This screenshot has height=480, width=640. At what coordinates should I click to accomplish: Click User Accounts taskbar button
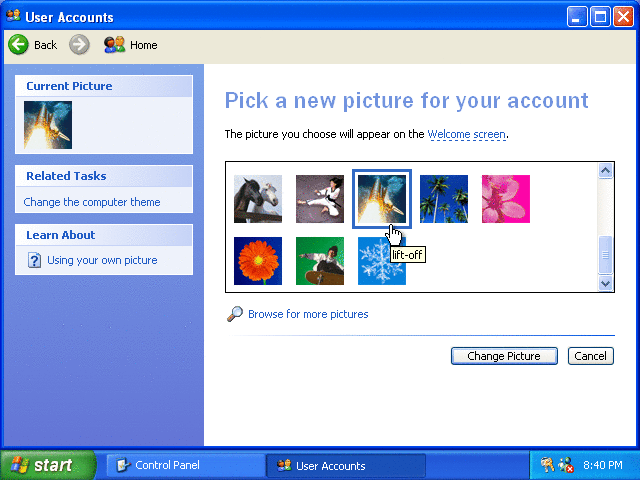(x=346, y=465)
